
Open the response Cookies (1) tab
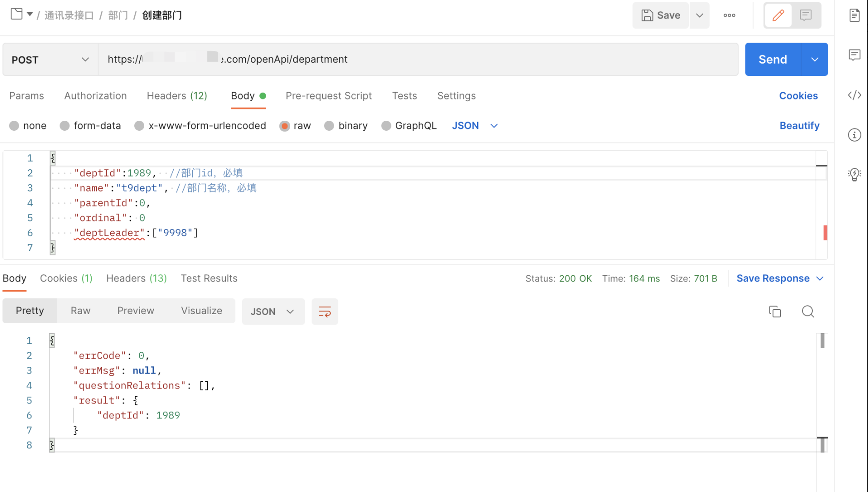click(x=66, y=278)
